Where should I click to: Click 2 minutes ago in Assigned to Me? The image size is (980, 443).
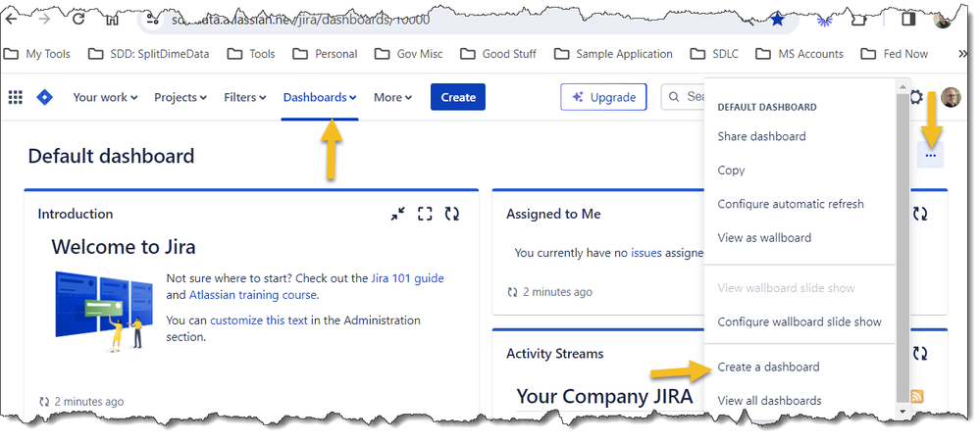pos(557,292)
